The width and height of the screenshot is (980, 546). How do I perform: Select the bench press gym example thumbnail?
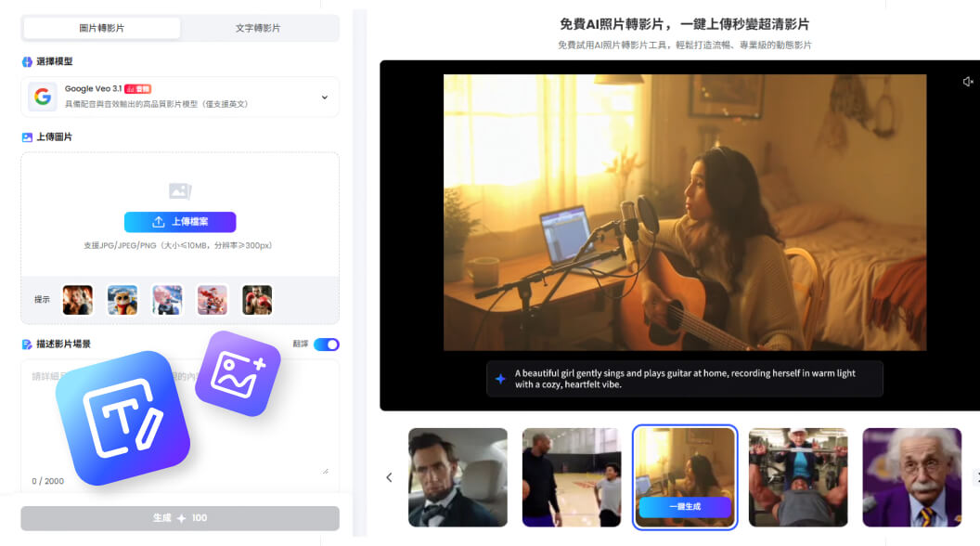[798, 477]
